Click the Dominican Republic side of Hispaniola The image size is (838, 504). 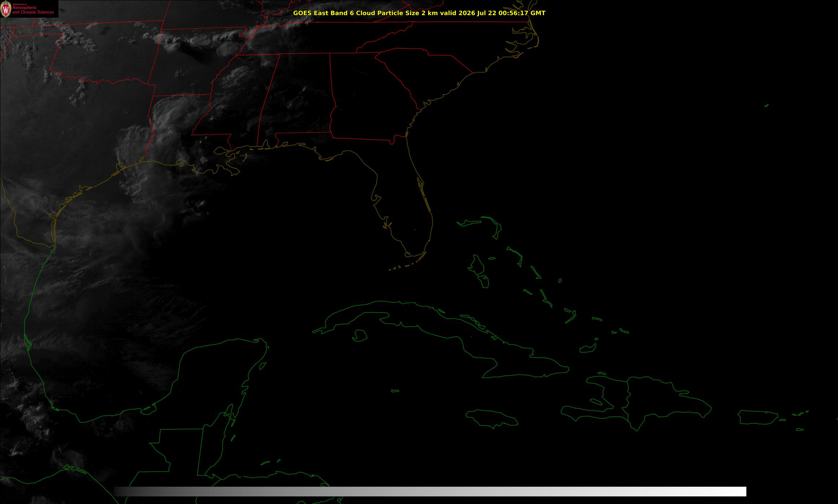tap(664, 400)
